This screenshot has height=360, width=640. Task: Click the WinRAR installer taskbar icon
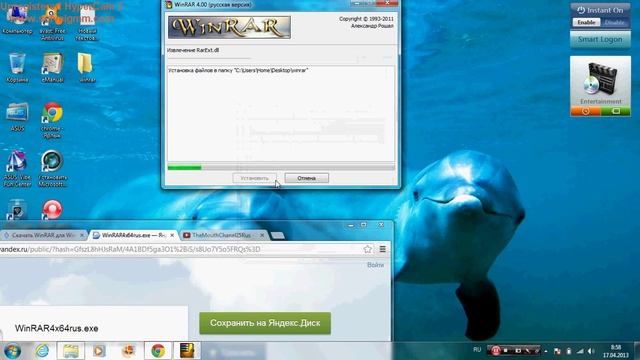point(187,351)
